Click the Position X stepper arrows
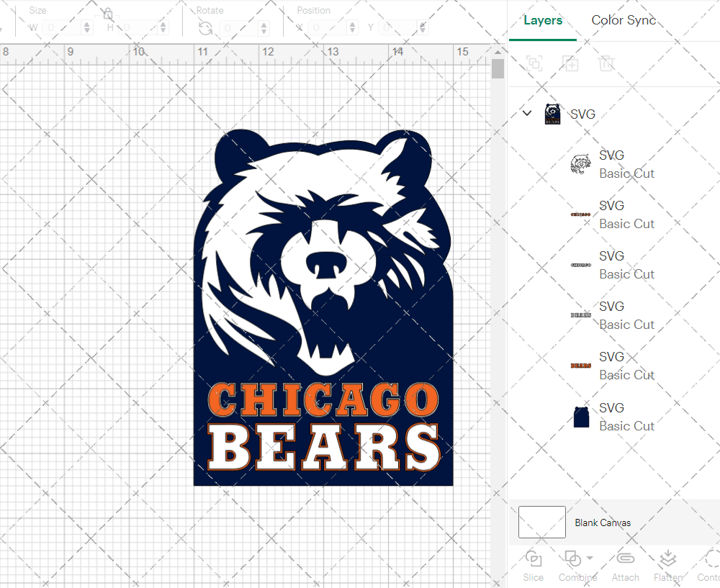Viewport: 720px width, 588px height. click(352, 27)
